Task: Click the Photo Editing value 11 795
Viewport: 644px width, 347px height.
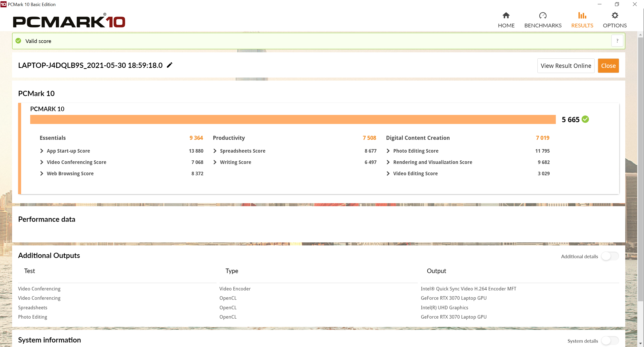Action: tap(542, 151)
